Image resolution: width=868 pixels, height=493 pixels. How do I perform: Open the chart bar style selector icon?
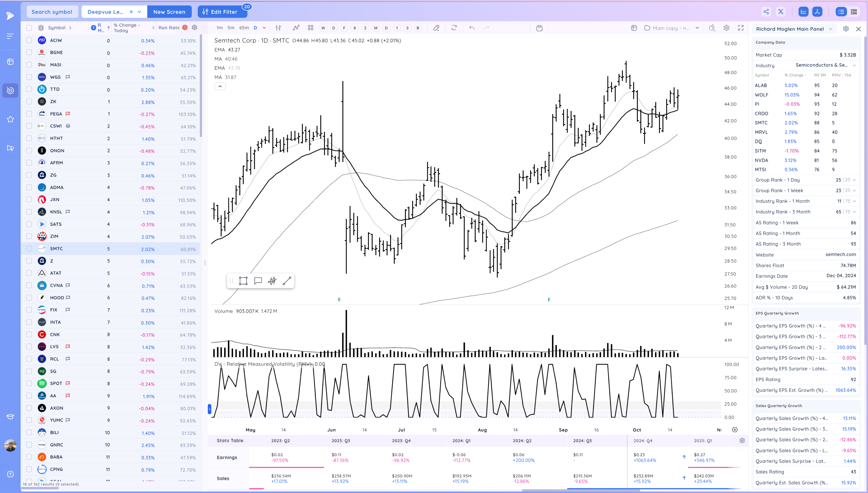click(x=278, y=28)
